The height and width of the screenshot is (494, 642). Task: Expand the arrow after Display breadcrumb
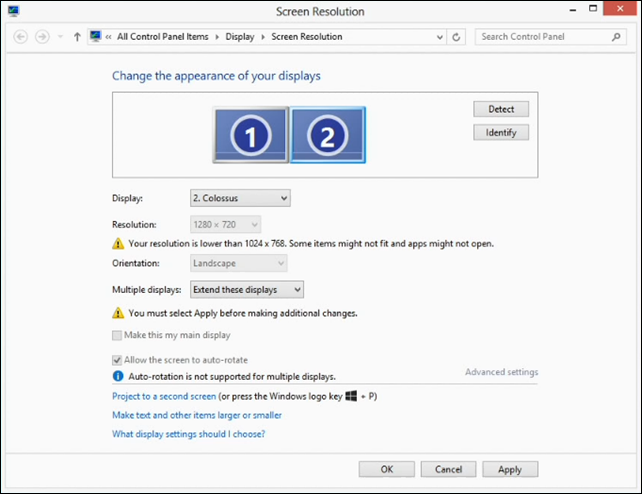[263, 37]
